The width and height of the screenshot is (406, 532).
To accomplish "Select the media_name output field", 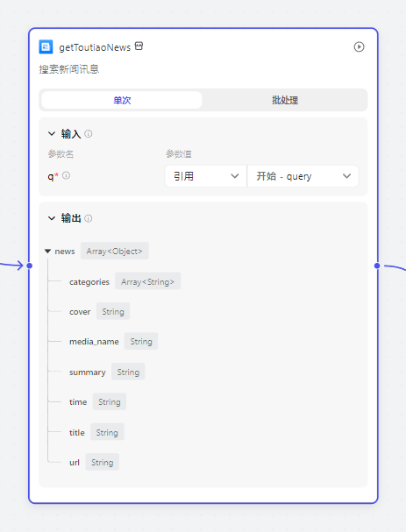I will [94, 342].
